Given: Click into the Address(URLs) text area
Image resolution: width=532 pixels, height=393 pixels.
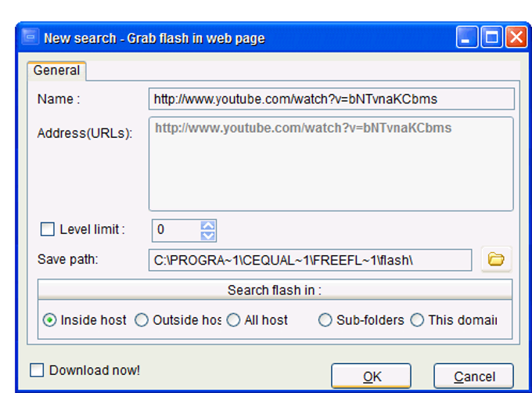Looking at the screenshot, I should (x=331, y=164).
